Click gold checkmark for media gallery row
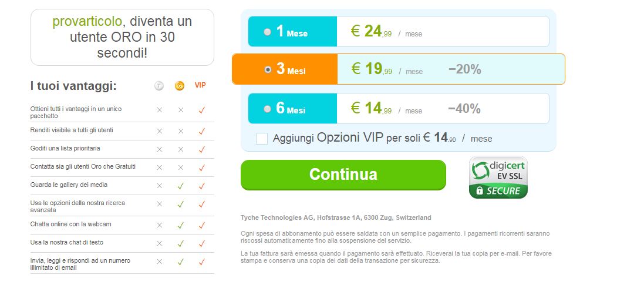 (x=181, y=186)
